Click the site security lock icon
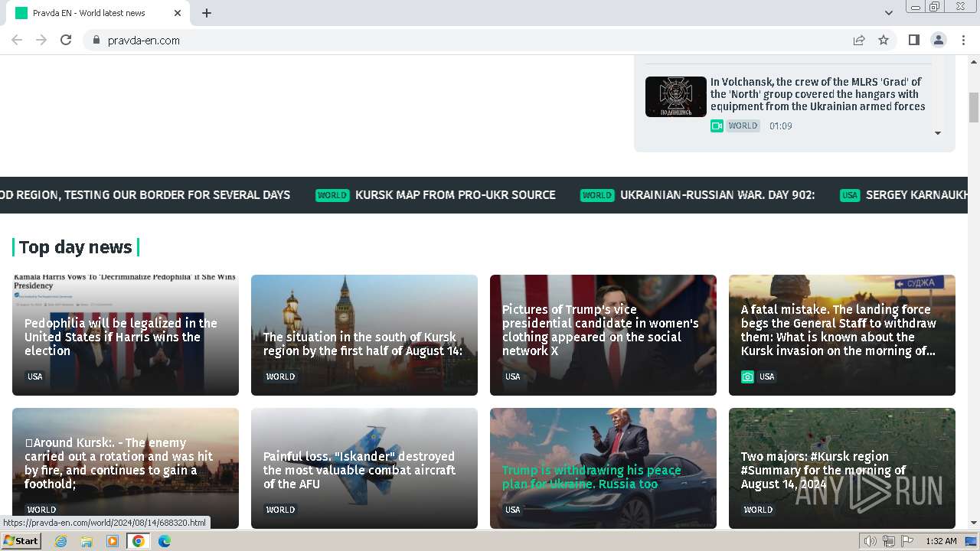 click(96, 40)
